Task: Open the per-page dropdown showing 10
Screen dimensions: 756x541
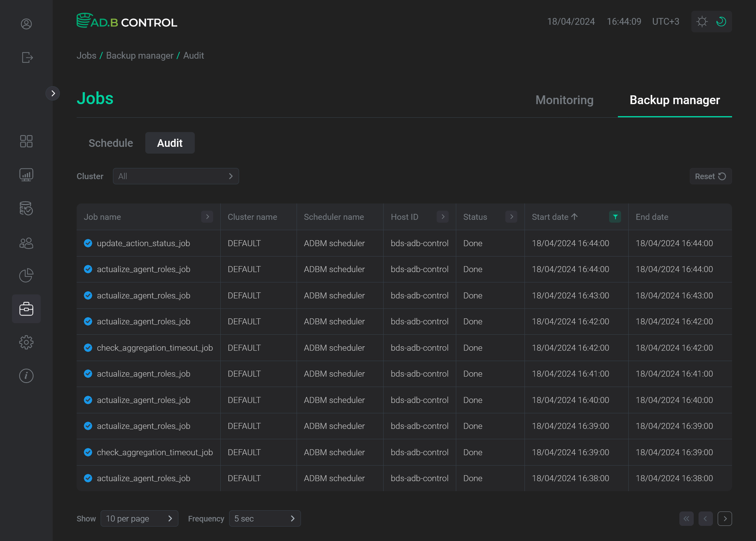Action: tap(139, 518)
